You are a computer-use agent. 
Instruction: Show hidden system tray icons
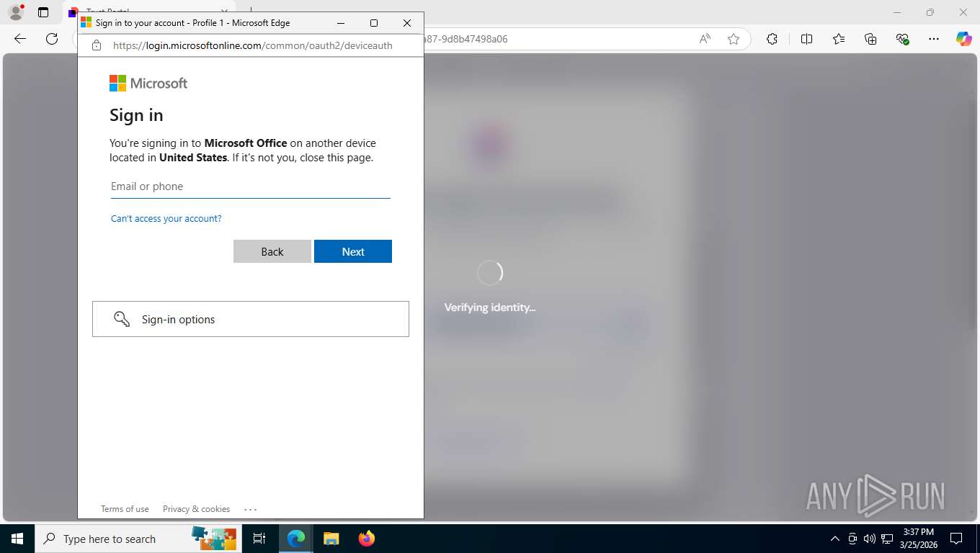pyautogui.click(x=835, y=539)
